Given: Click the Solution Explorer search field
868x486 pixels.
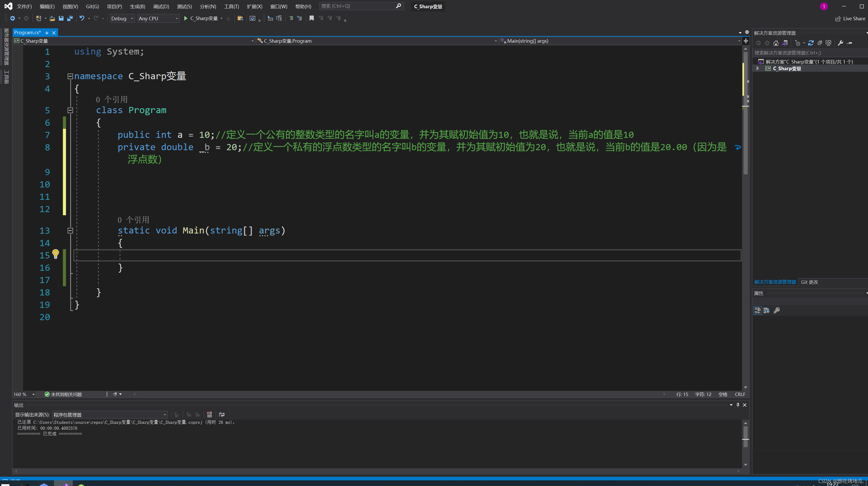Looking at the screenshot, I should click(810, 52).
